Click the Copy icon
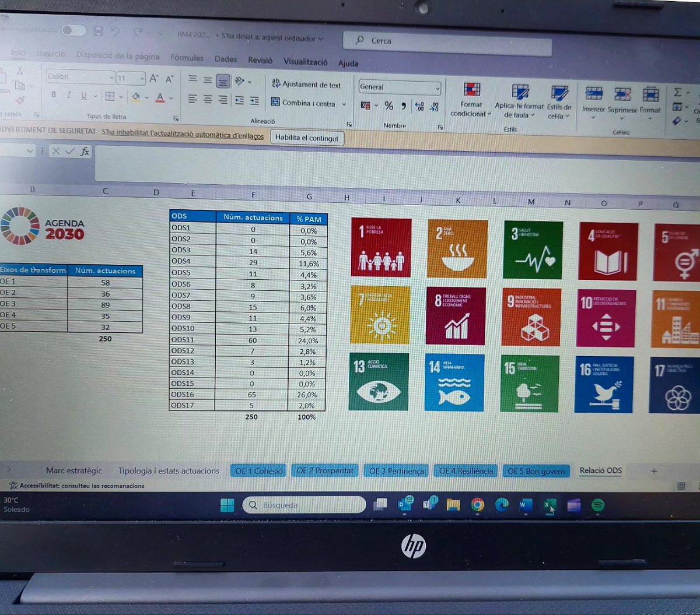Screen dimensions: 700x615 (x=19, y=86)
